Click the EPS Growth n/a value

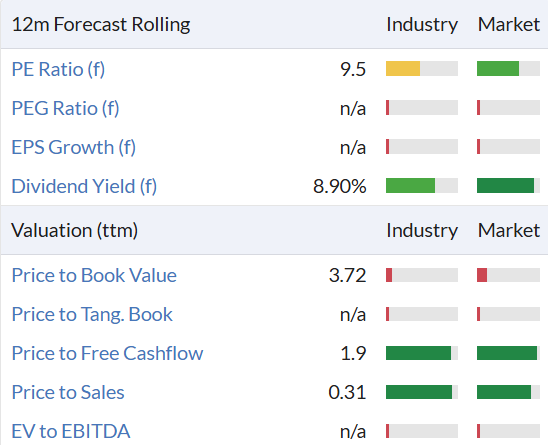coord(353,148)
